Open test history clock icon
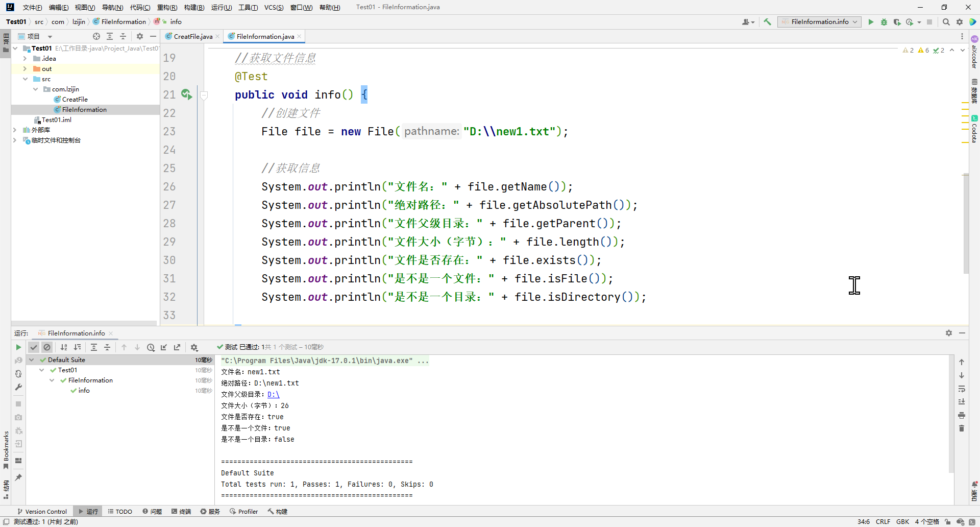This screenshot has width=980, height=527. [151, 347]
